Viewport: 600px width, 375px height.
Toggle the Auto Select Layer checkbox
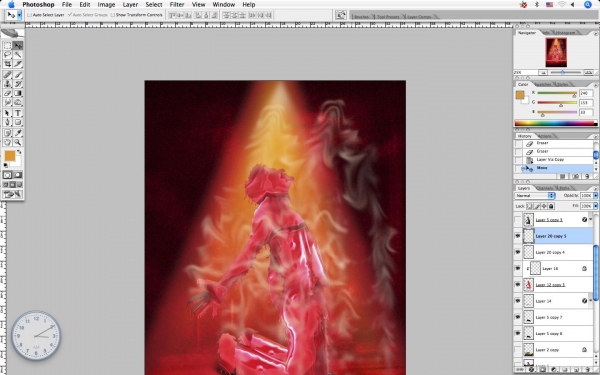[29, 15]
